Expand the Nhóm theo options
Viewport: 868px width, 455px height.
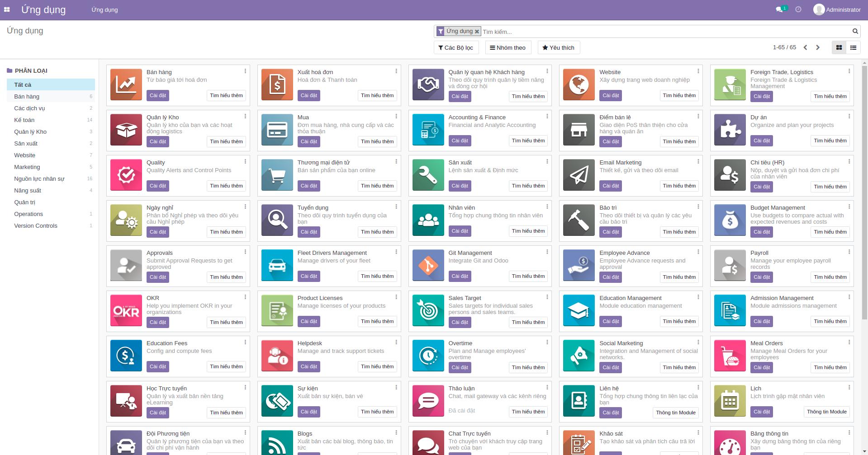(x=508, y=47)
